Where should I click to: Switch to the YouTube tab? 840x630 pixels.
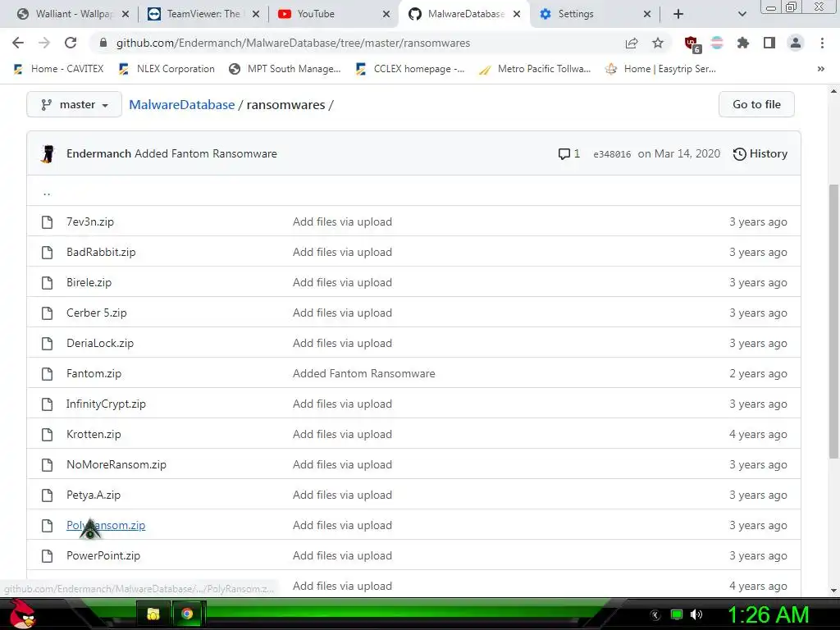tap(332, 14)
